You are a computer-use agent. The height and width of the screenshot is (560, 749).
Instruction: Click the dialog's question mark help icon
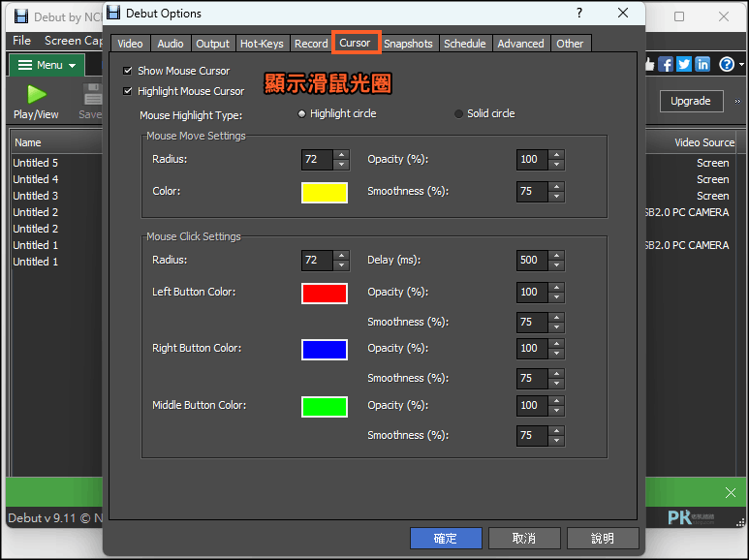[x=578, y=13]
